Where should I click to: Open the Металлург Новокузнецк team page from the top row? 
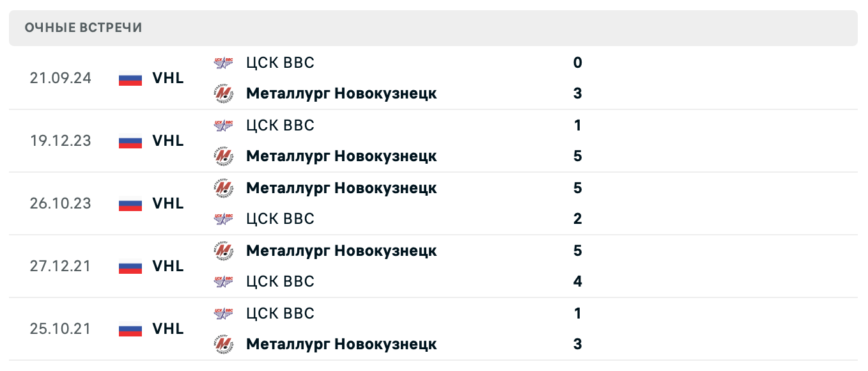click(x=342, y=93)
